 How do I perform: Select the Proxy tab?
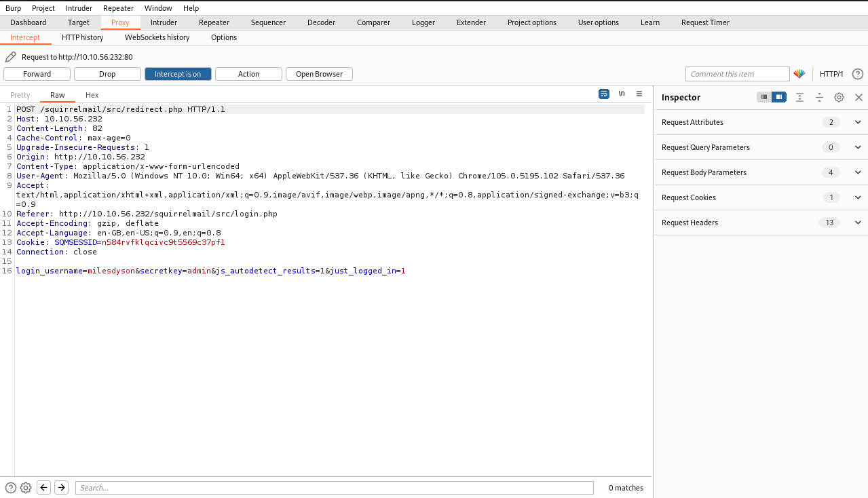120,22
